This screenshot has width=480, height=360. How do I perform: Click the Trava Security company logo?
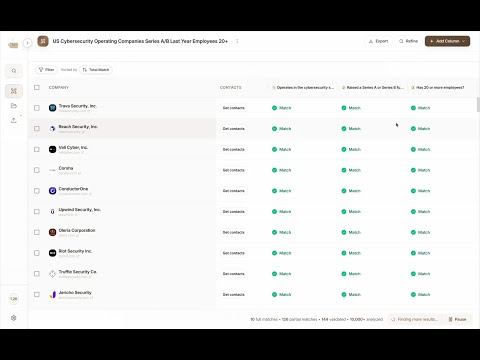(x=52, y=108)
